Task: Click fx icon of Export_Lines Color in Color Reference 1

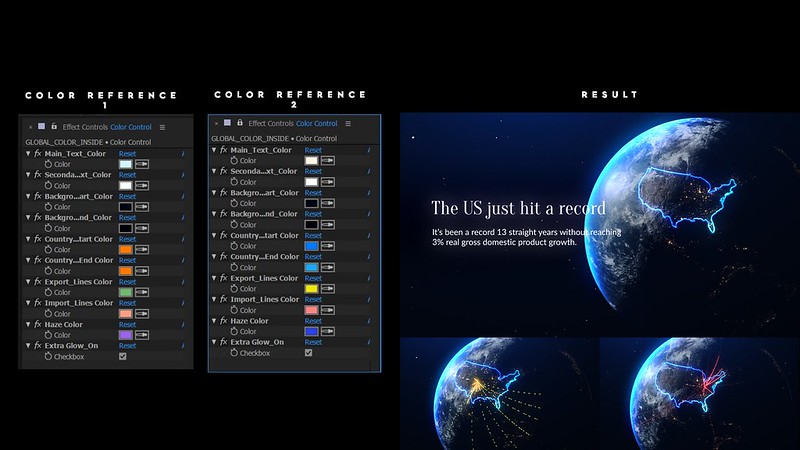Action: click(38, 282)
